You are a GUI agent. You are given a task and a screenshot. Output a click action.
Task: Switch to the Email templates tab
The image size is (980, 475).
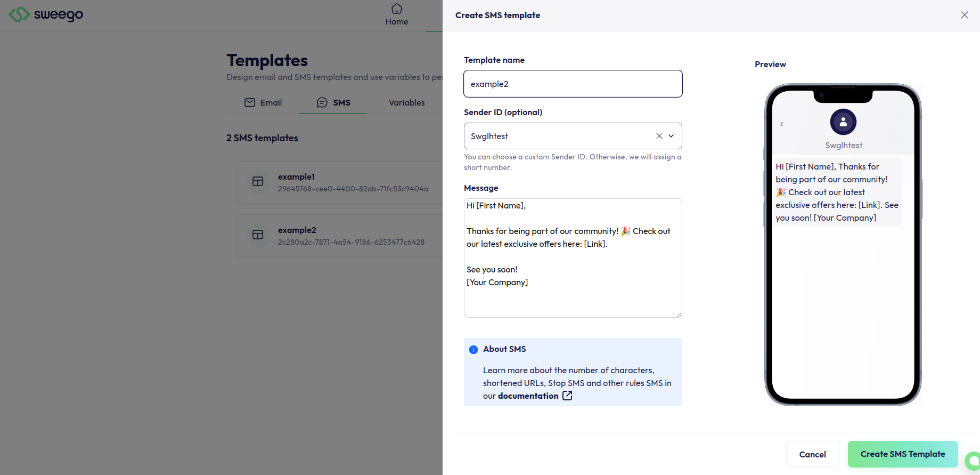click(263, 102)
